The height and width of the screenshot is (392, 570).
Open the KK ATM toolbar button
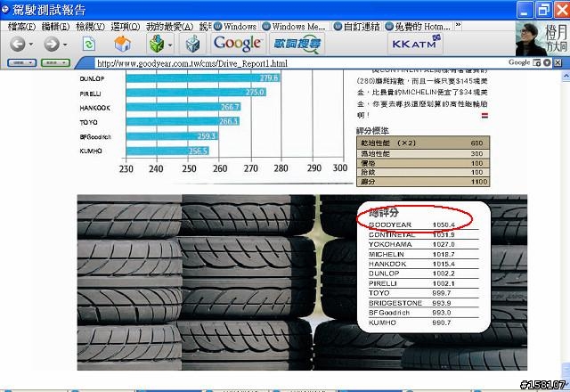415,44
